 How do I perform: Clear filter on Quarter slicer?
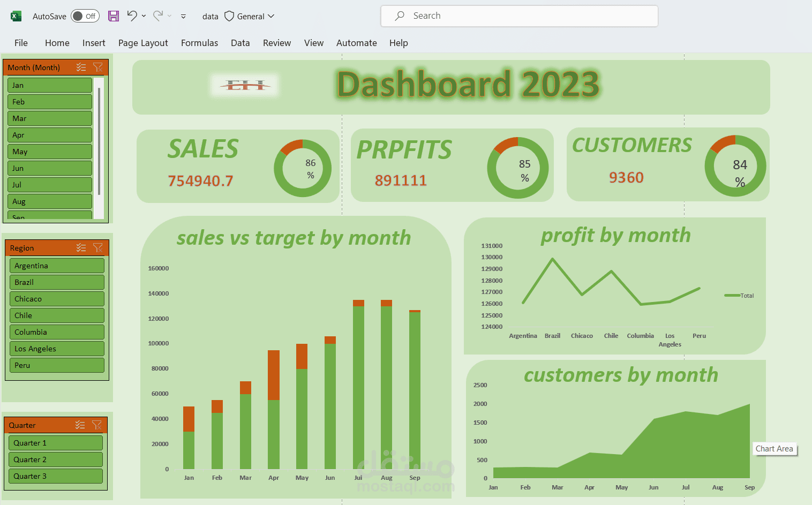click(97, 425)
